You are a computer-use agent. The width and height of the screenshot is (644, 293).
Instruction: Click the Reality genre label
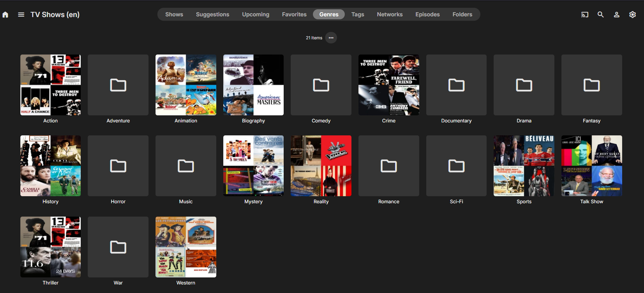click(321, 202)
